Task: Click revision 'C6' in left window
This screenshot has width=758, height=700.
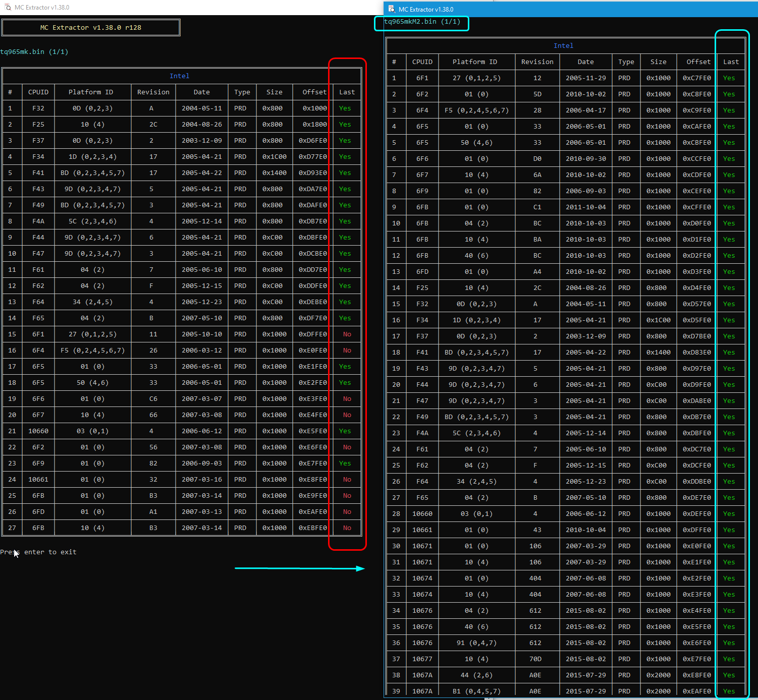Action: click(x=153, y=399)
